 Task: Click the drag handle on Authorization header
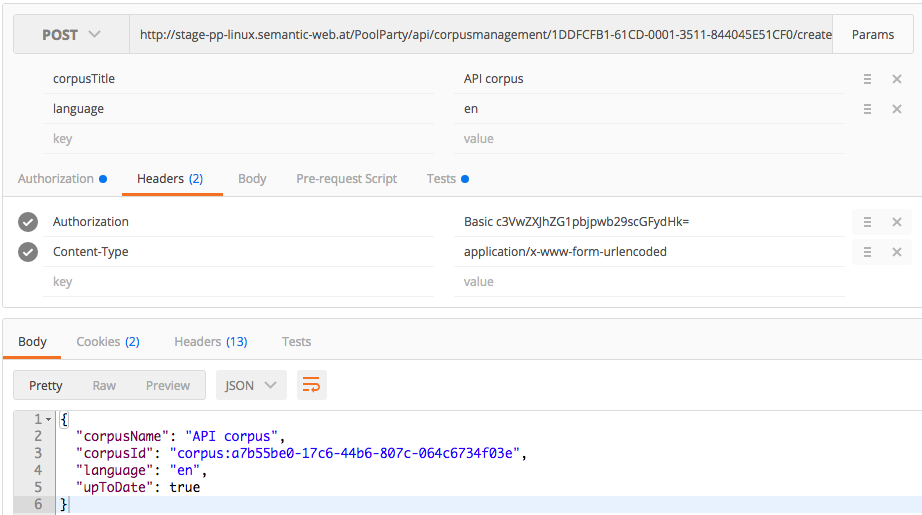pos(868,222)
